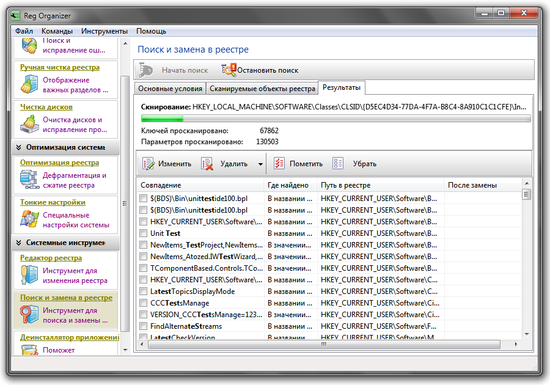Click the Поиск и замена magnifier icon in sidebar
Image resolution: width=550 pixels, height=385 pixels.
pyautogui.click(x=29, y=315)
